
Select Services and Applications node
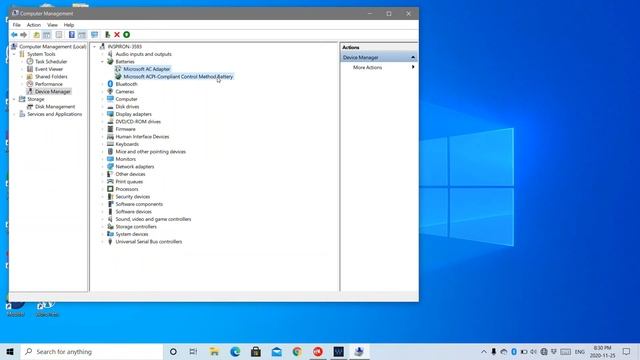[x=55, y=114]
